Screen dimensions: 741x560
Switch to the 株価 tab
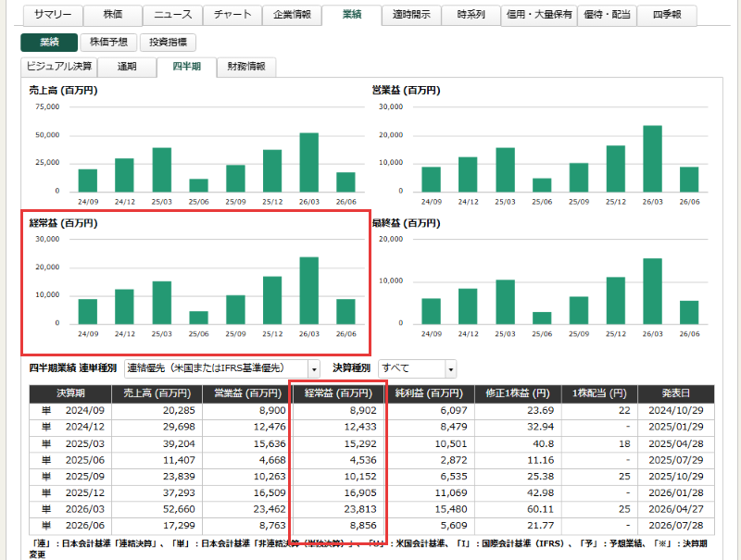click(x=113, y=15)
